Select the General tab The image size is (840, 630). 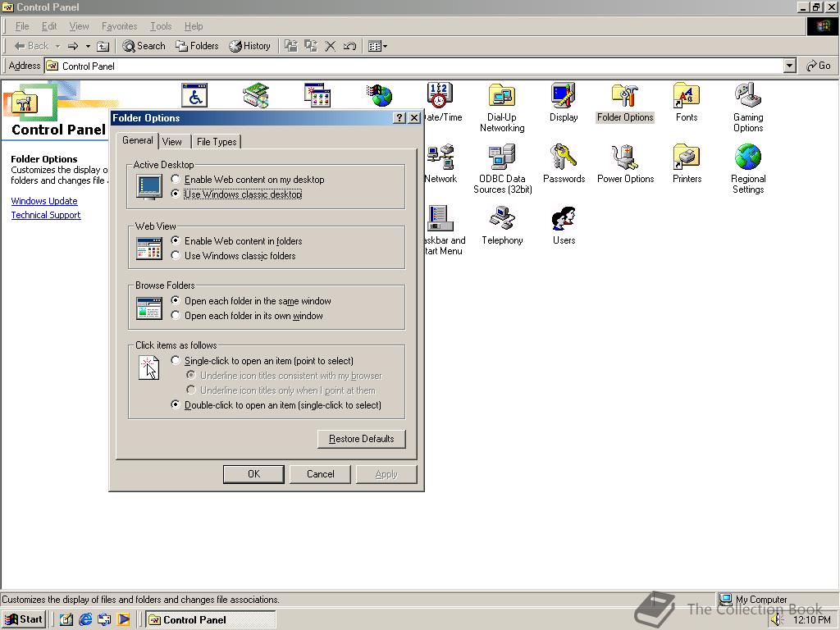[x=137, y=139]
